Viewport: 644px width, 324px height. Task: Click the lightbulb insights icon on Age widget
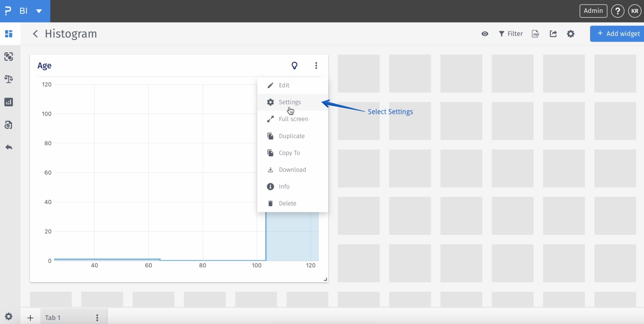[x=295, y=66]
